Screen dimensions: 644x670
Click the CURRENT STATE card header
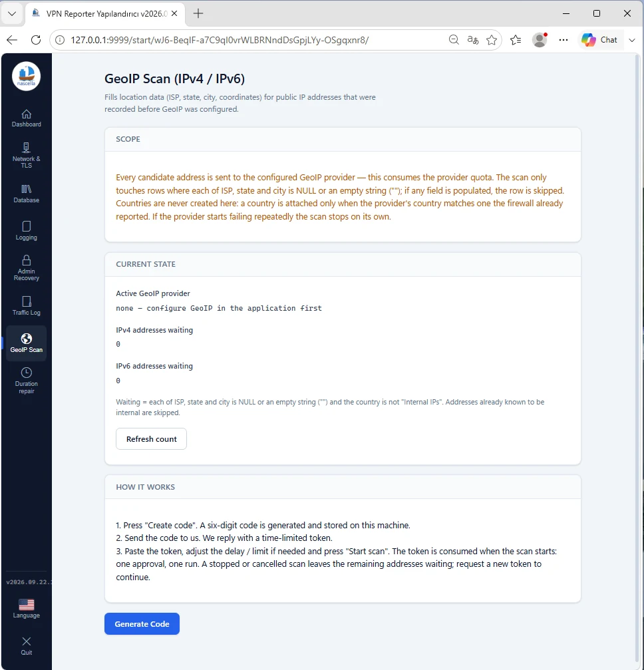(343, 265)
